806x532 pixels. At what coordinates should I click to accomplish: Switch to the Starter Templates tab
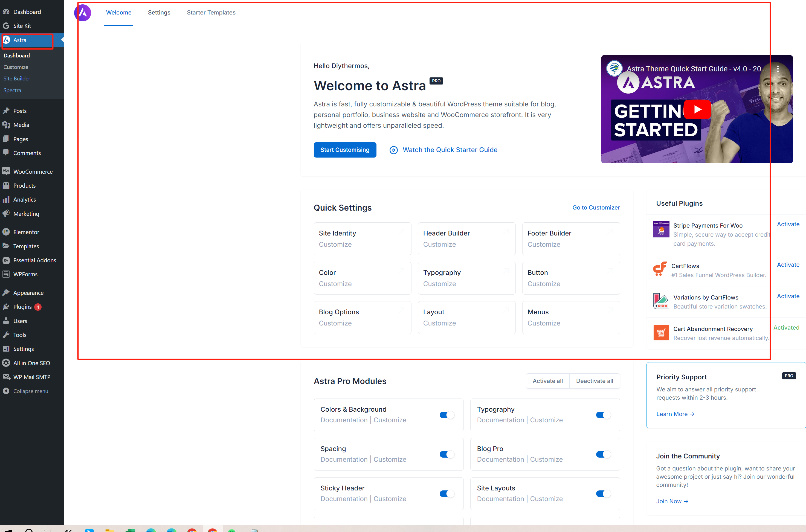point(211,13)
